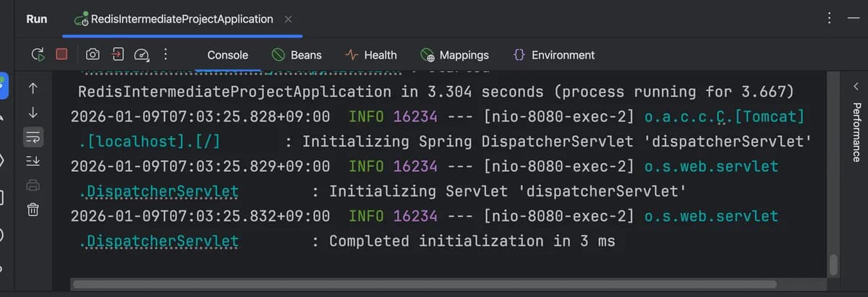Click the text Initializing Spring DispatcherServlet 'dispatcherServlet'
This screenshot has width=868, height=297.
point(557,142)
